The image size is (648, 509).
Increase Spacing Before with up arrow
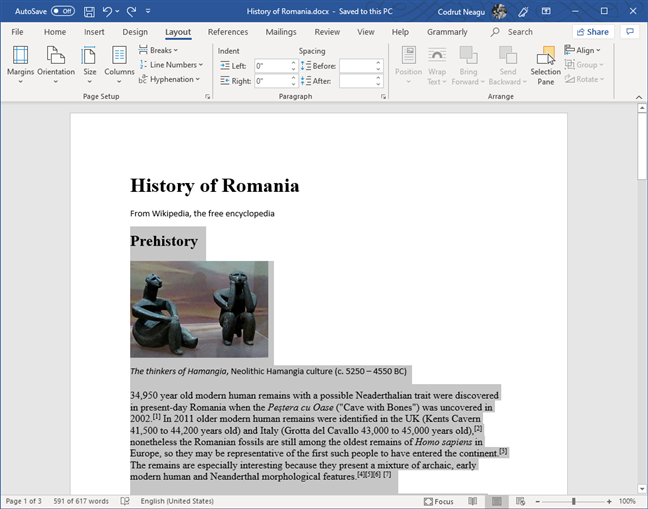(x=378, y=63)
